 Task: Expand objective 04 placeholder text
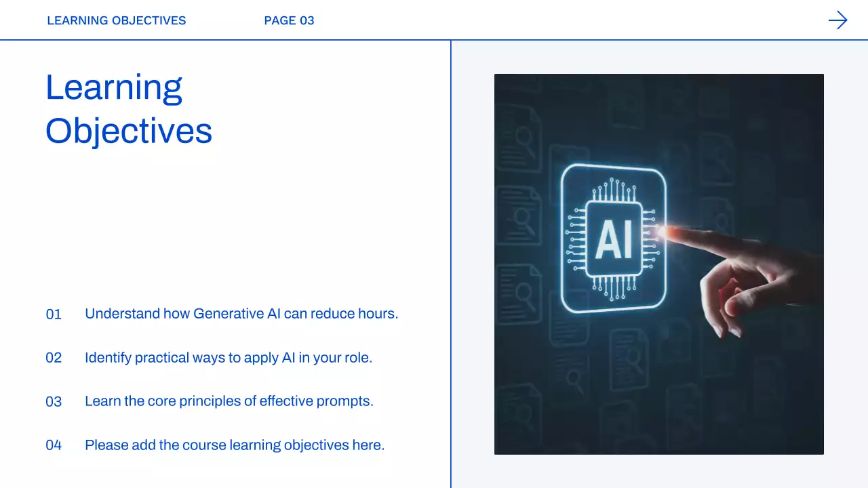click(235, 445)
